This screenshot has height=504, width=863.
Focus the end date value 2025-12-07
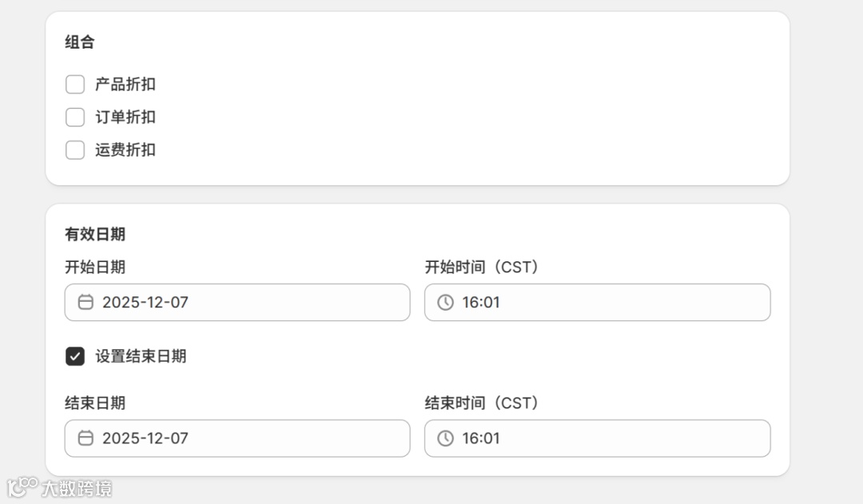[145, 438]
